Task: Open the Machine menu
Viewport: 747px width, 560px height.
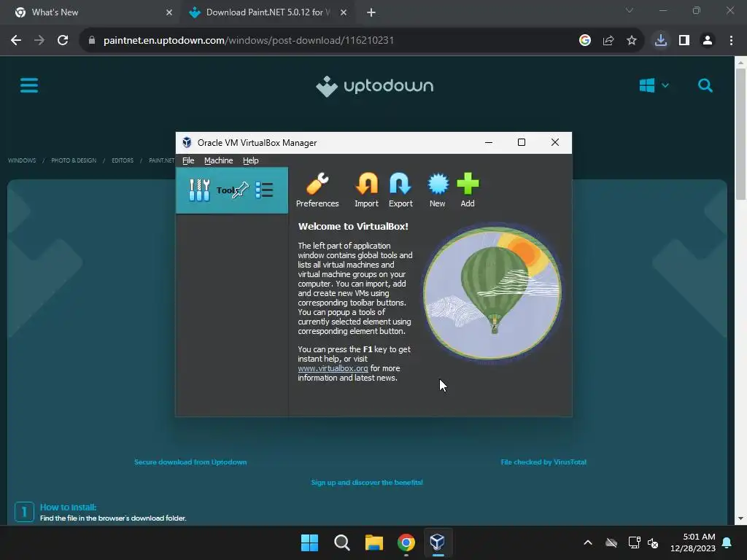Action: [218, 160]
